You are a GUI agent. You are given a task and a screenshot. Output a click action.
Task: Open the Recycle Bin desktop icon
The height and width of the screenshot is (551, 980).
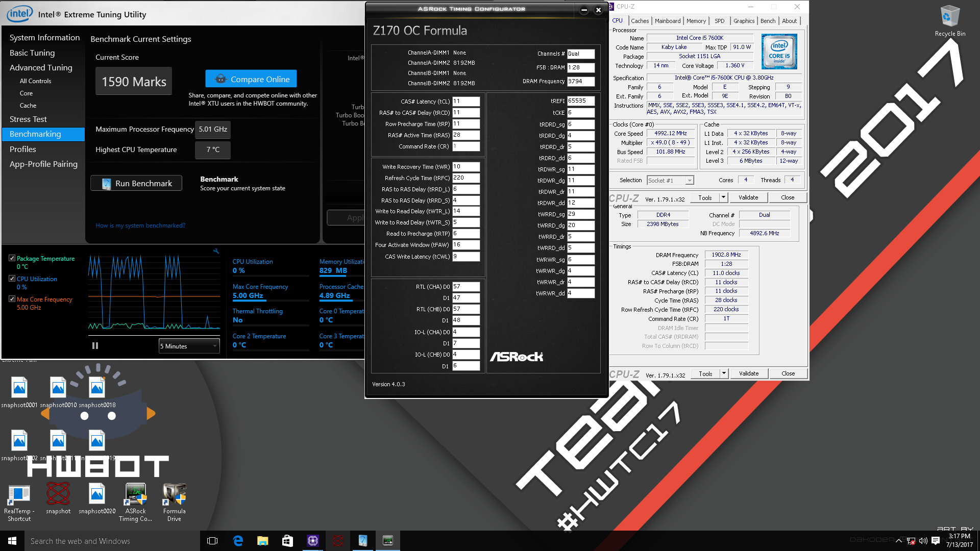tap(949, 21)
